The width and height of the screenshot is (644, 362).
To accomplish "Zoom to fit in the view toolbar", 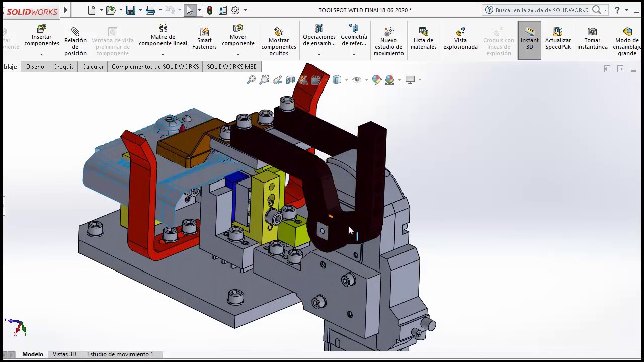I will click(x=251, y=80).
